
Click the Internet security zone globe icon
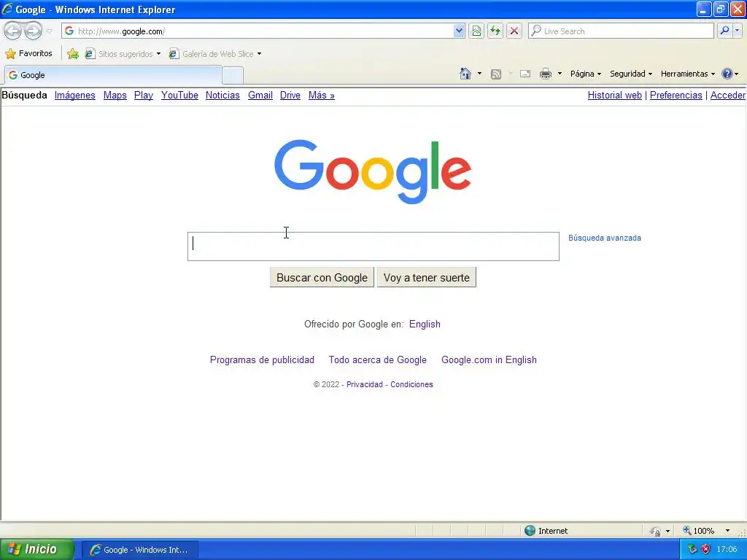(530, 531)
